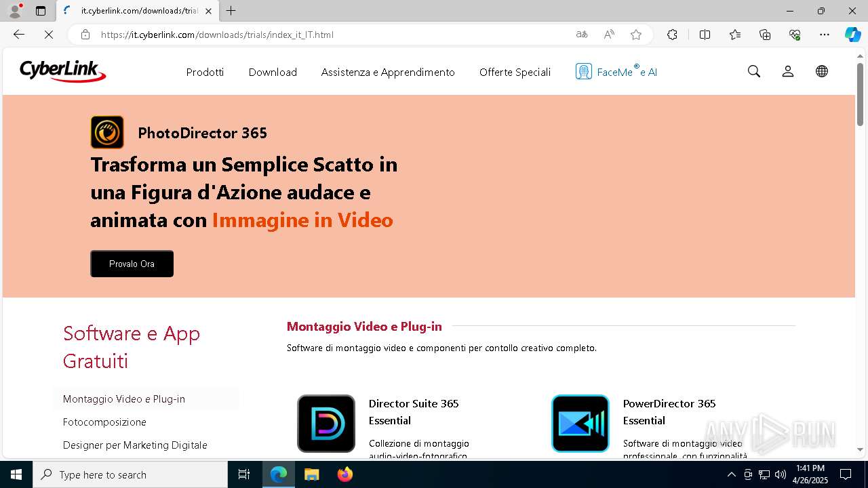868x488 pixels.
Task: Open tab actions menu icon
Action: [x=41, y=11]
